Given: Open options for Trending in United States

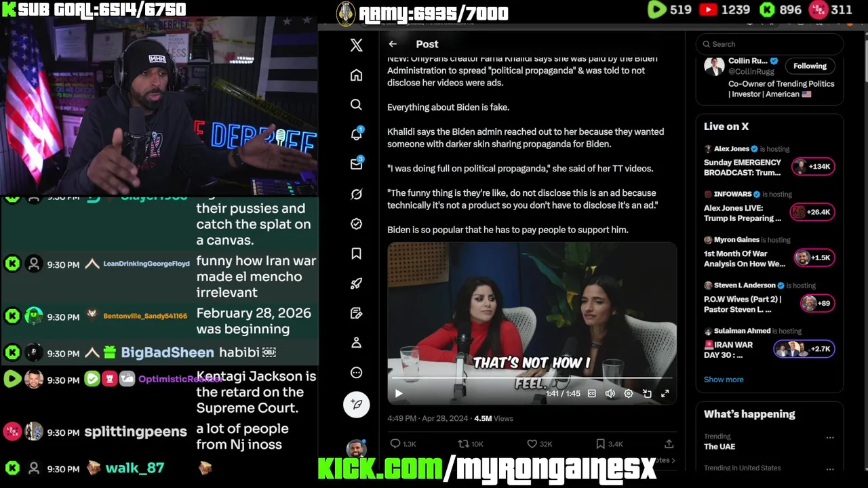Looking at the screenshot, I should tap(829, 468).
